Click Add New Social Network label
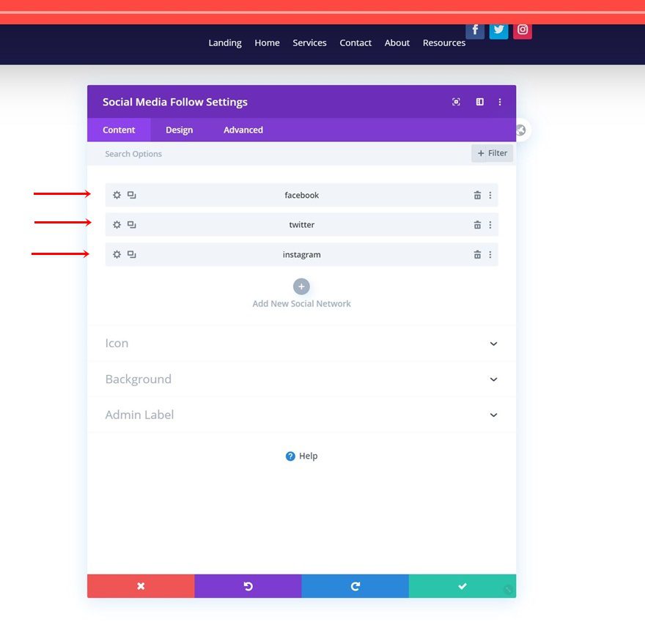Screen dimensions: 645x644 [x=301, y=303]
